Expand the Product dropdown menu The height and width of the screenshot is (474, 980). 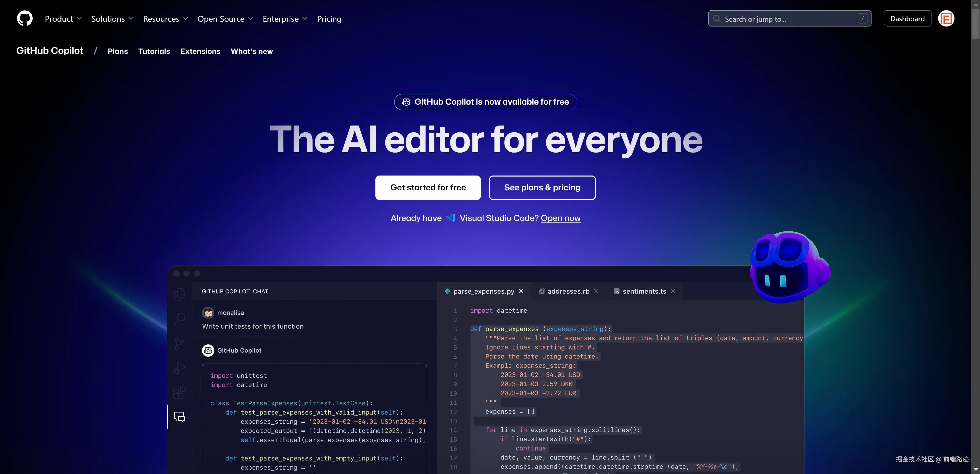point(63,19)
